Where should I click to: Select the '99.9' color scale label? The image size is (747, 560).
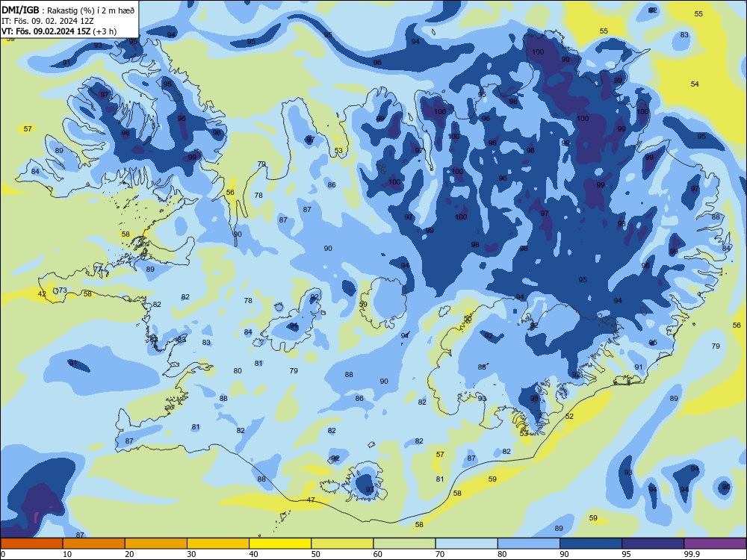pos(692,554)
